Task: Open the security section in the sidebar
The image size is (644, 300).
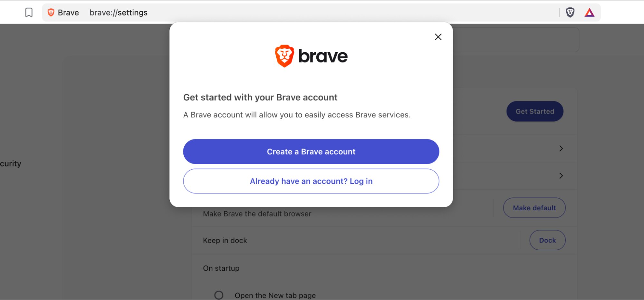Action: [11, 164]
